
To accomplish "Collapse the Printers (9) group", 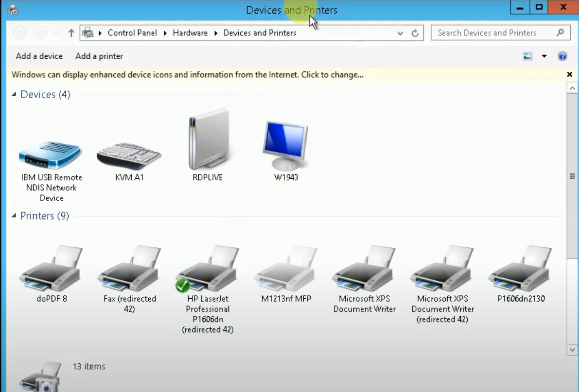I will click(x=14, y=215).
